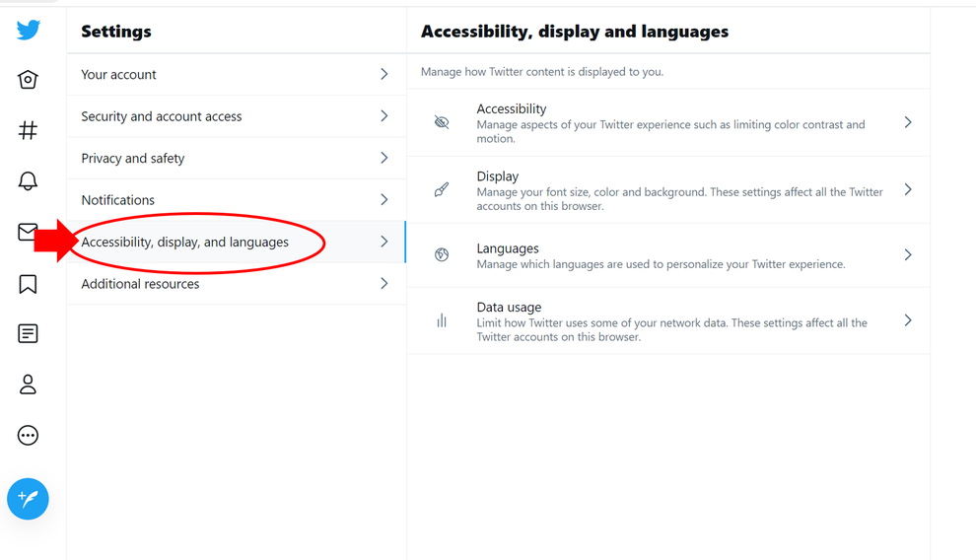Click the Twitter bird logo
This screenshot has width=976, height=560.
[28, 30]
